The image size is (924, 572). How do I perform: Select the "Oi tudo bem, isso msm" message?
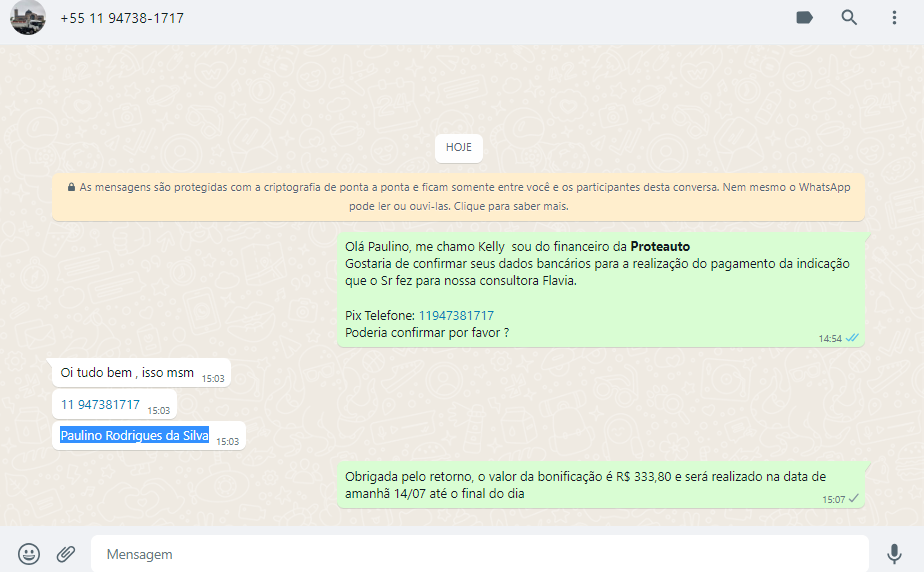pos(127,373)
